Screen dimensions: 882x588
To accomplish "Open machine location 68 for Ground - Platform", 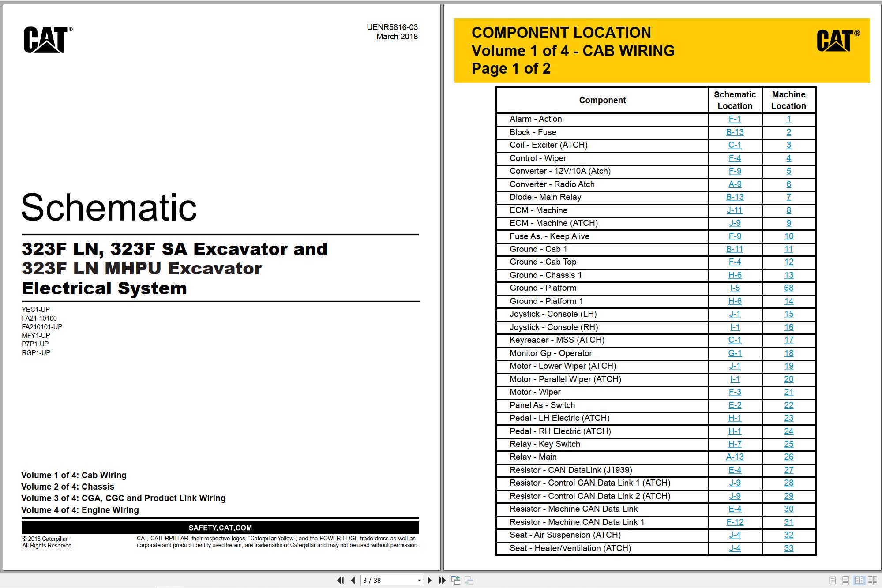I will click(x=788, y=288).
